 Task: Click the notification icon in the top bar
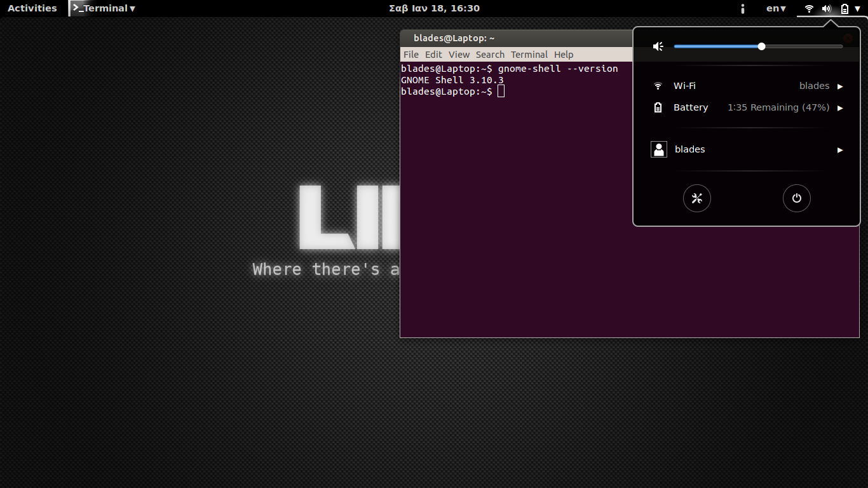742,8
